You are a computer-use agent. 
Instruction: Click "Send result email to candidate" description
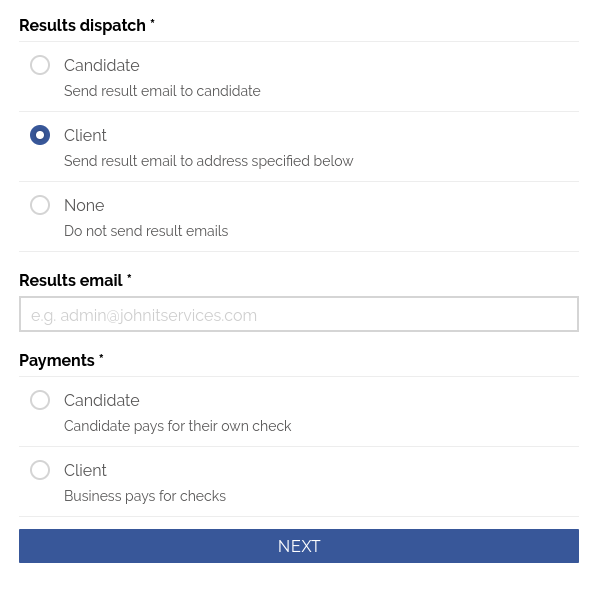coord(162,91)
